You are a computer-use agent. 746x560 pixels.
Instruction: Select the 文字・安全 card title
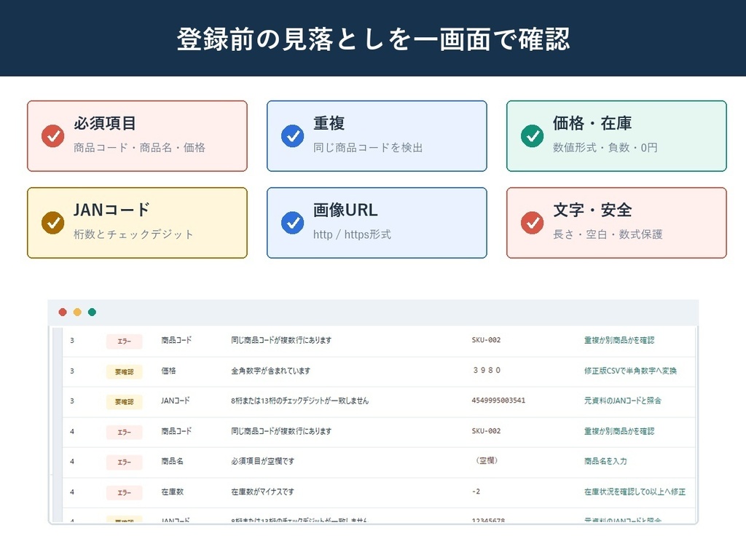592,210
